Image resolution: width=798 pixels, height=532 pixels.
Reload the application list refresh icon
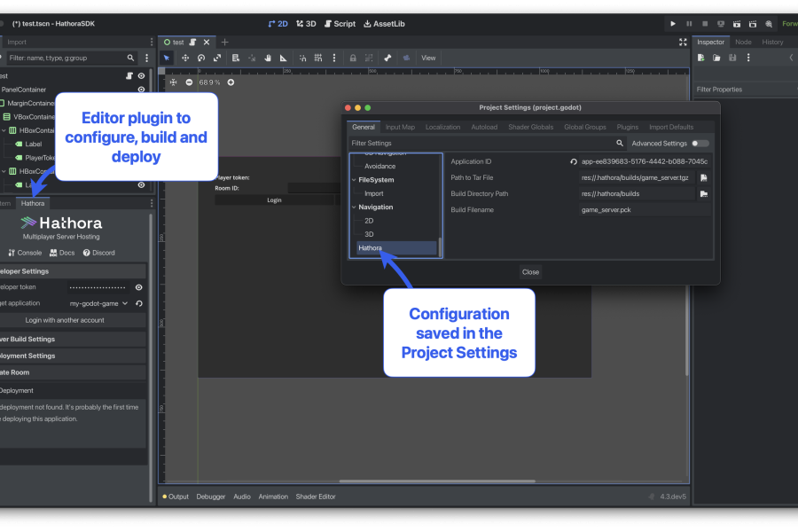pyautogui.click(x=139, y=303)
